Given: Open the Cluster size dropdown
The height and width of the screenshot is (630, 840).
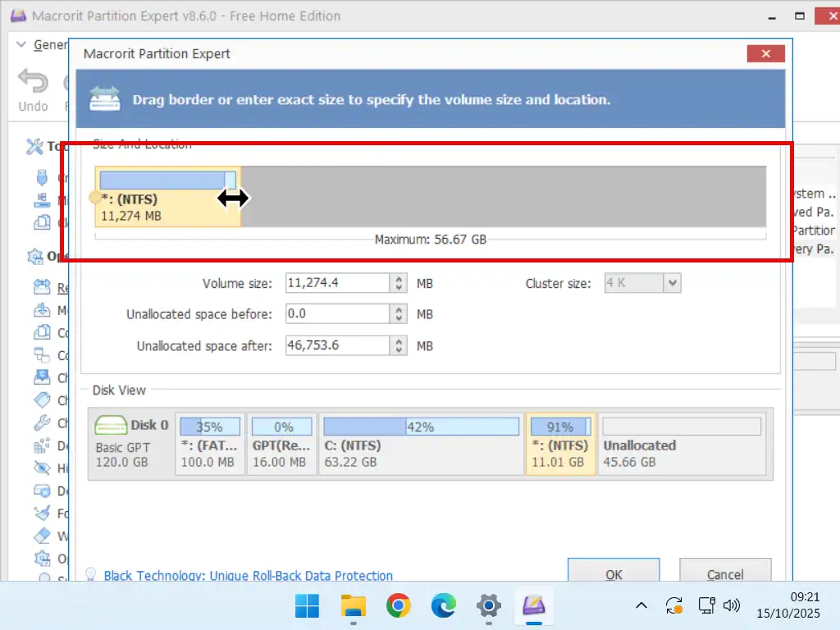Looking at the screenshot, I should [672, 283].
